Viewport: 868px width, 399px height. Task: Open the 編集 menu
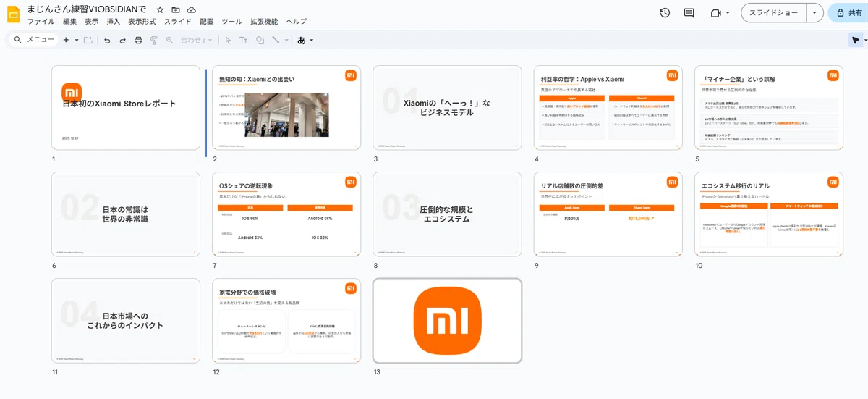69,22
